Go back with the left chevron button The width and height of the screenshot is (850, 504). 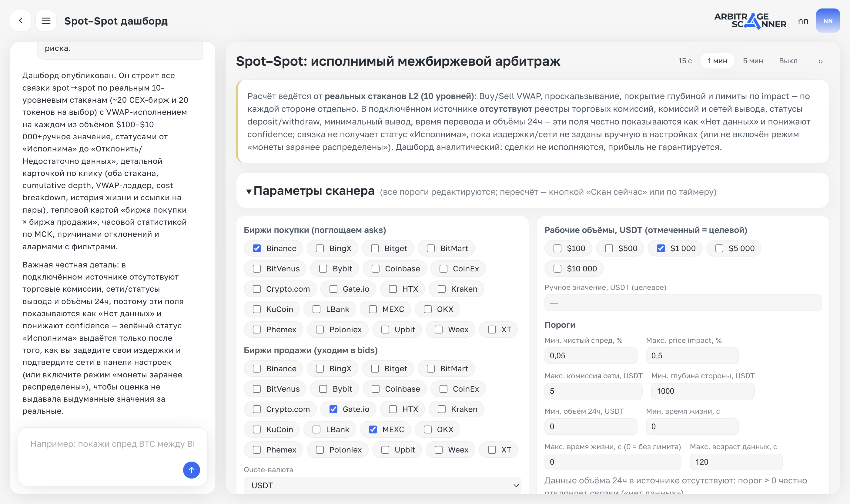pos(21,21)
